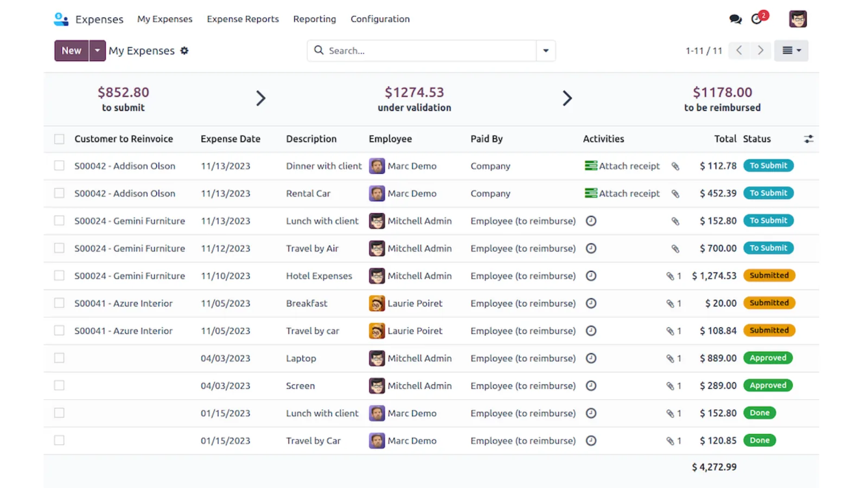Image resolution: width=868 pixels, height=488 pixels.
Task: Open the search options dropdown arrow
Action: coord(546,50)
